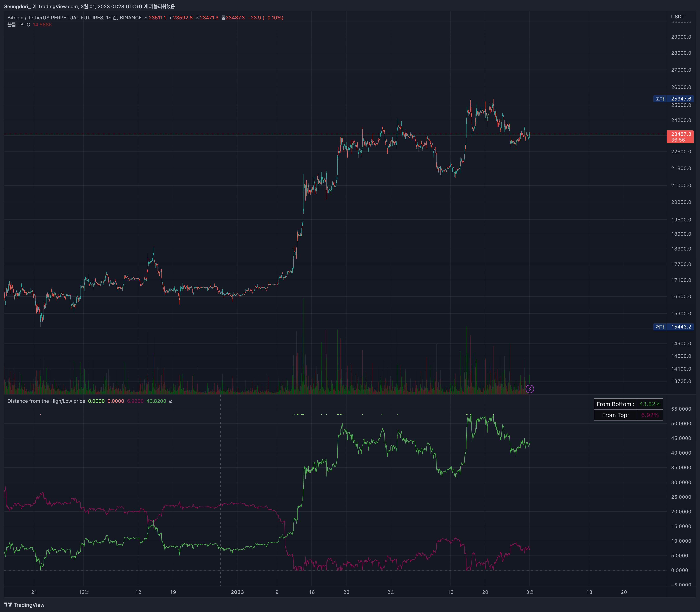Click the 고가 25347.6 high price label

[673, 99]
